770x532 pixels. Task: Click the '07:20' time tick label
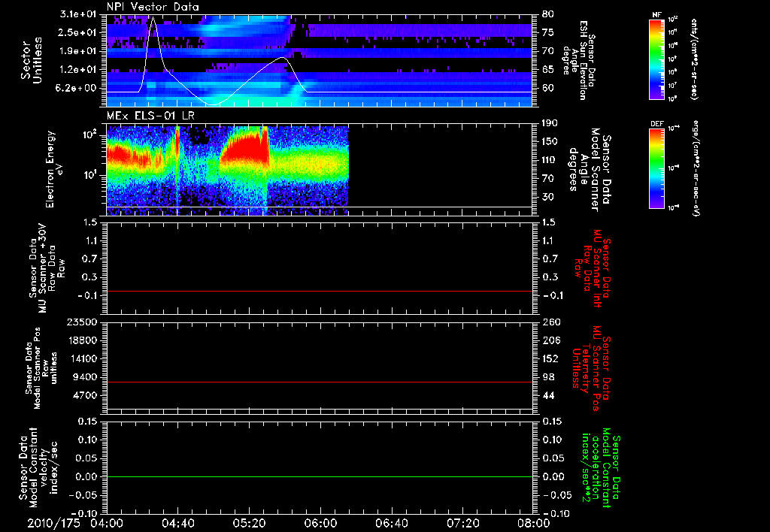click(x=462, y=523)
